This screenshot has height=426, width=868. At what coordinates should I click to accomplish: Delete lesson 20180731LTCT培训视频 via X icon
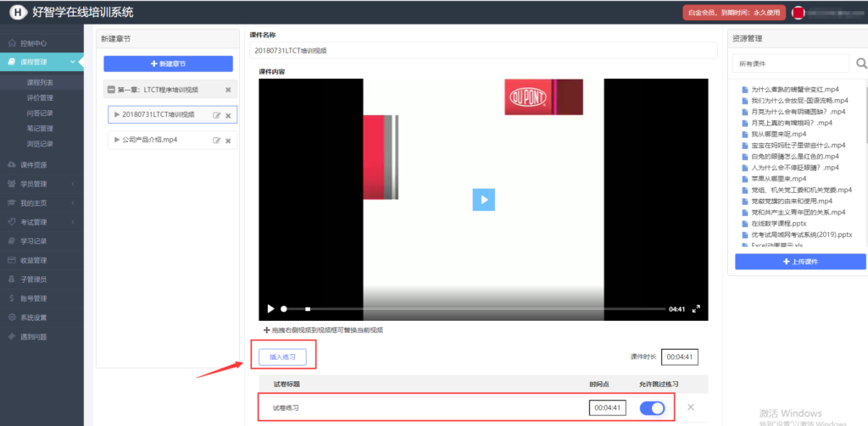(x=228, y=115)
